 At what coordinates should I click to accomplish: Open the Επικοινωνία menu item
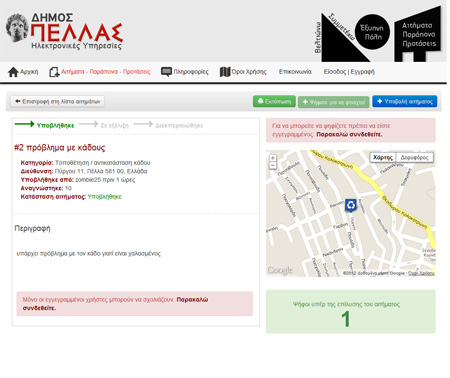click(295, 72)
